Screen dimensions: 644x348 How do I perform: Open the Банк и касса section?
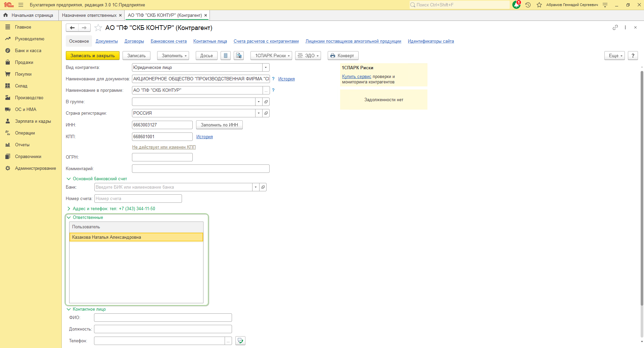(28, 51)
